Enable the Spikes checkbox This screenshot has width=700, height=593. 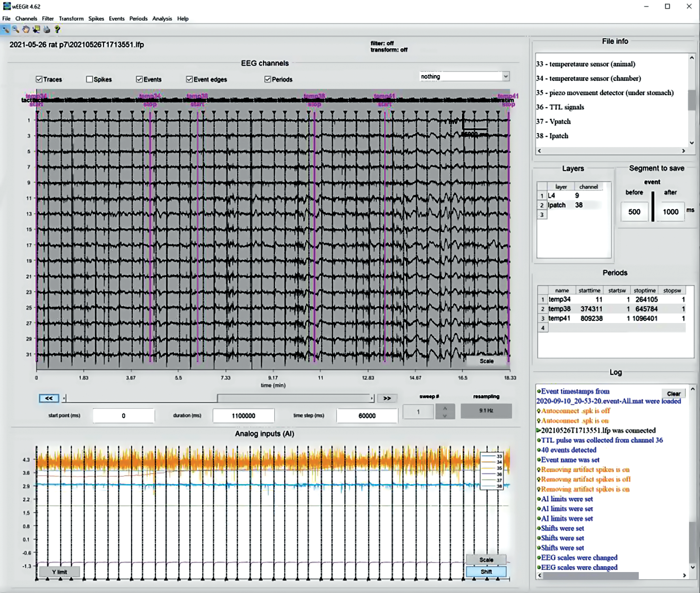click(90, 79)
